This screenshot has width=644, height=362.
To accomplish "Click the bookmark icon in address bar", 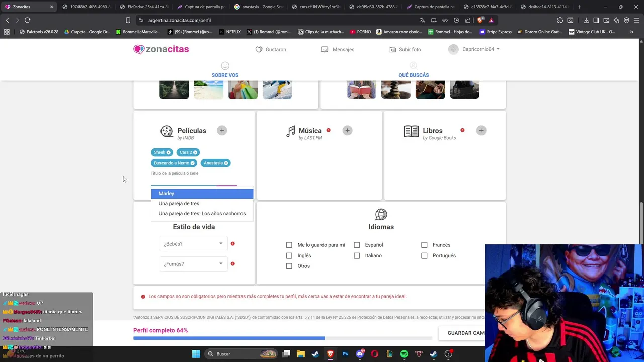I will (x=128, y=20).
